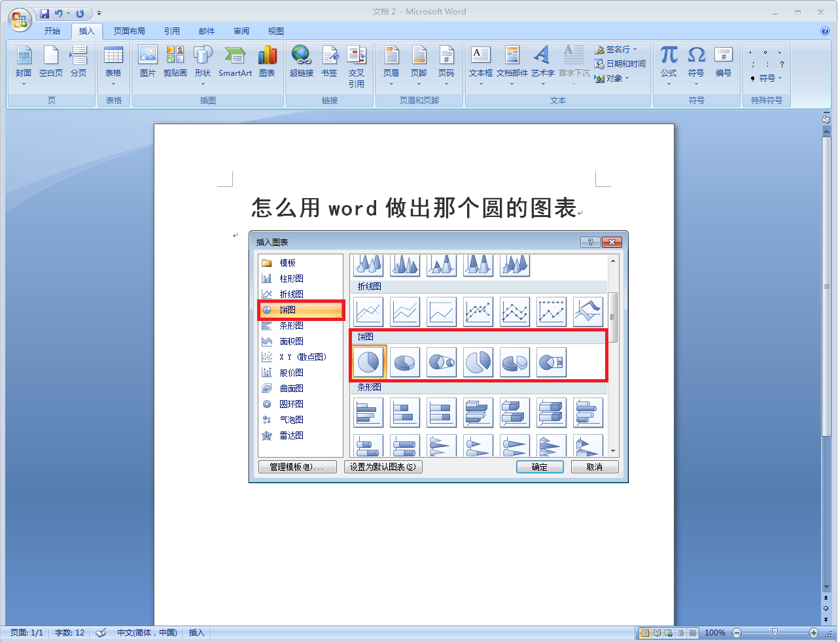The height and width of the screenshot is (642, 840).
Task: Click the chart gallery vertical scrollbar thumb
Action: (613, 317)
